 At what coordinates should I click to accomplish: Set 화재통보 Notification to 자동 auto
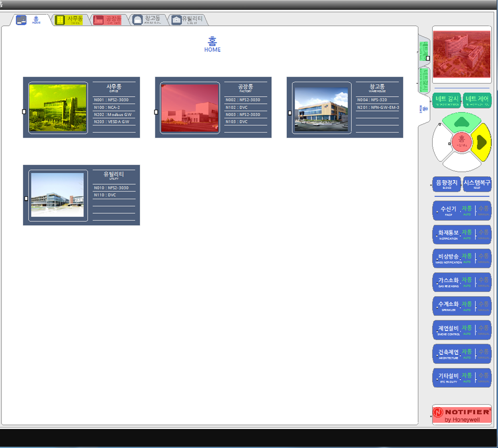[467, 234]
